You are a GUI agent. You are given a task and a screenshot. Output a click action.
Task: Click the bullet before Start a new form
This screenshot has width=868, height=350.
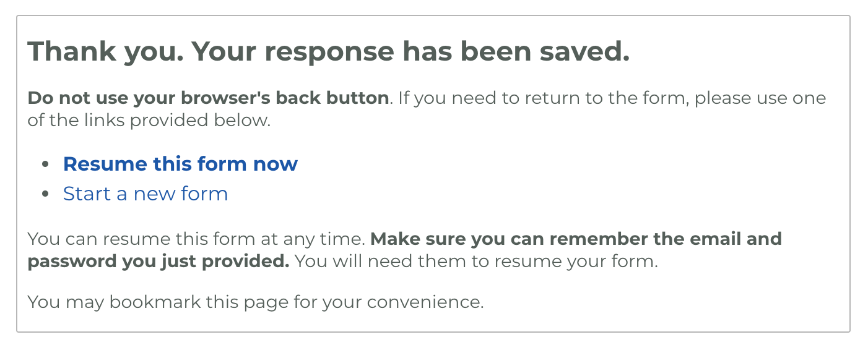click(x=45, y=194)
